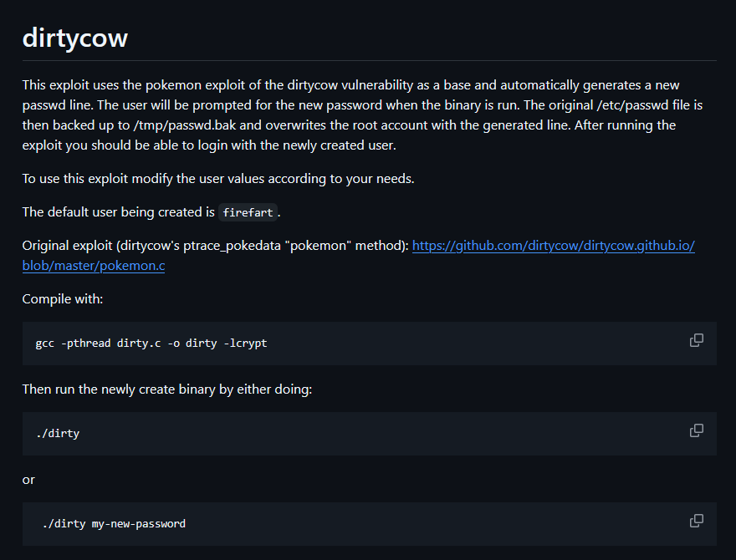The width and height of the screenshot is (736, 560).
Task: Click the 'Original exploit' label text
Action: (x=68, y=245)
